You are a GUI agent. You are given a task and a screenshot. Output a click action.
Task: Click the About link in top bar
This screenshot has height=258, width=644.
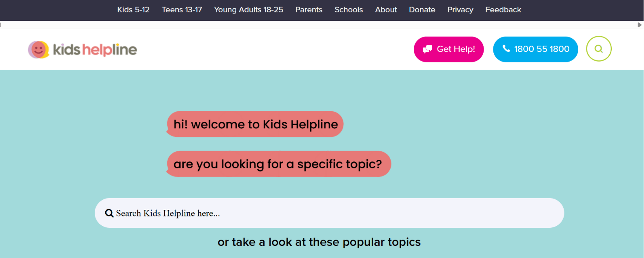[386, 10]
